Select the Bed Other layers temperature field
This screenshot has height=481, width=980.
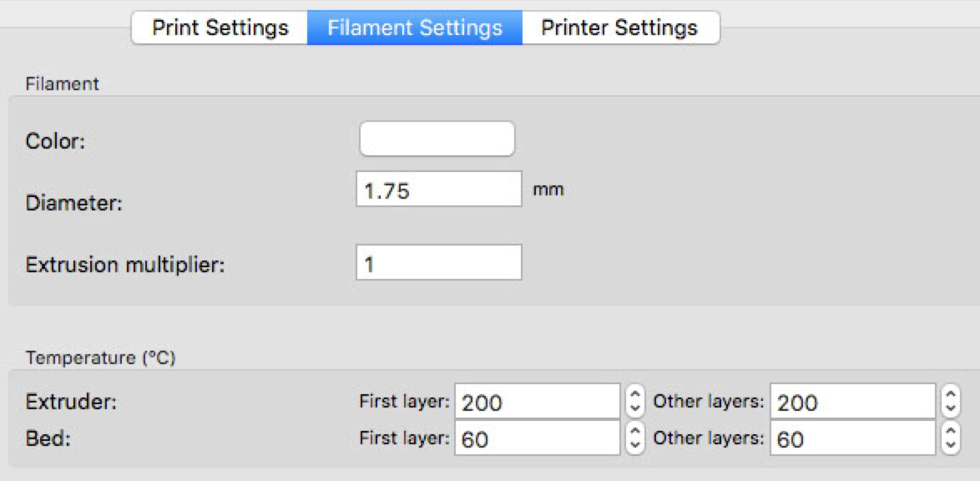(853, 438)
